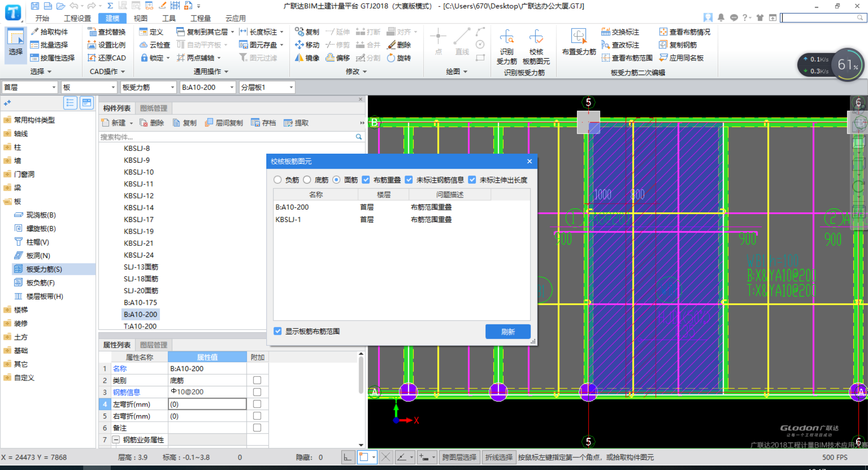Toggle 显示板筋布筋范围 checkbox
The image size is (868, 470).
[x=278, y=331]
